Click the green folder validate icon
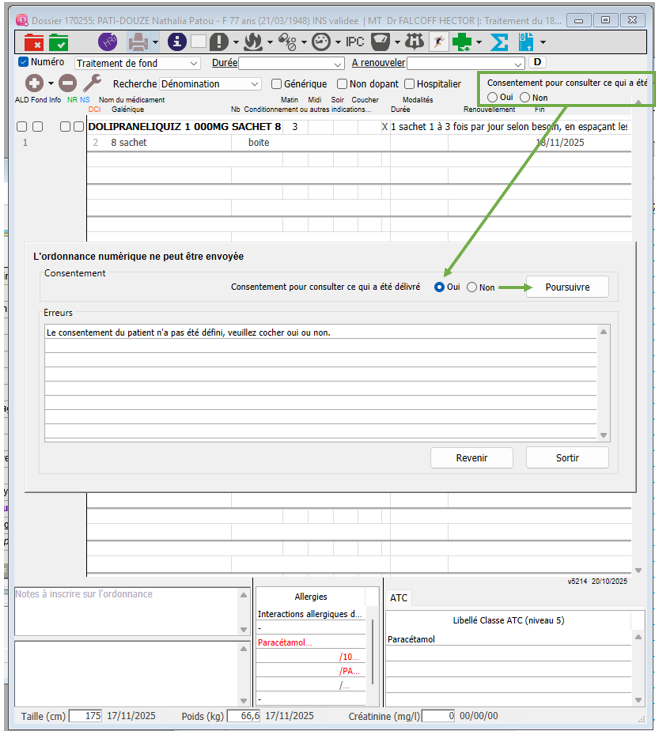 pos(59,42)
